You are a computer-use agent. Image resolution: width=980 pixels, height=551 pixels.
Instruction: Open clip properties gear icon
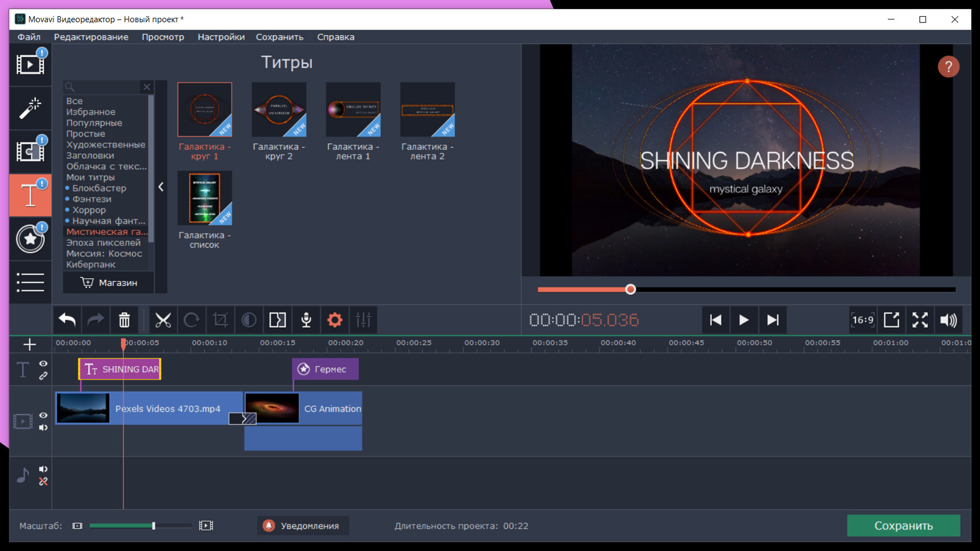(335, 320)
